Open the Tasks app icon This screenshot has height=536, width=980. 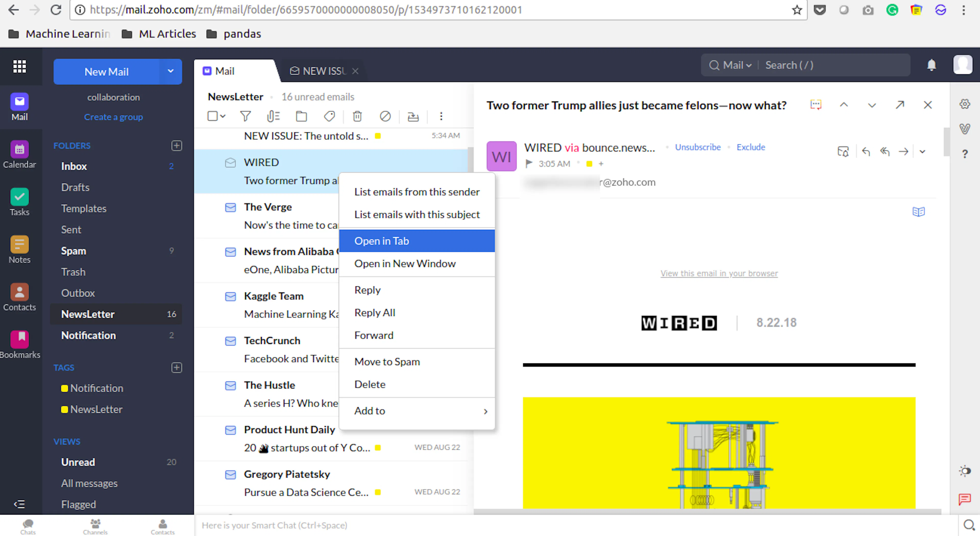(x=19, y=202)
